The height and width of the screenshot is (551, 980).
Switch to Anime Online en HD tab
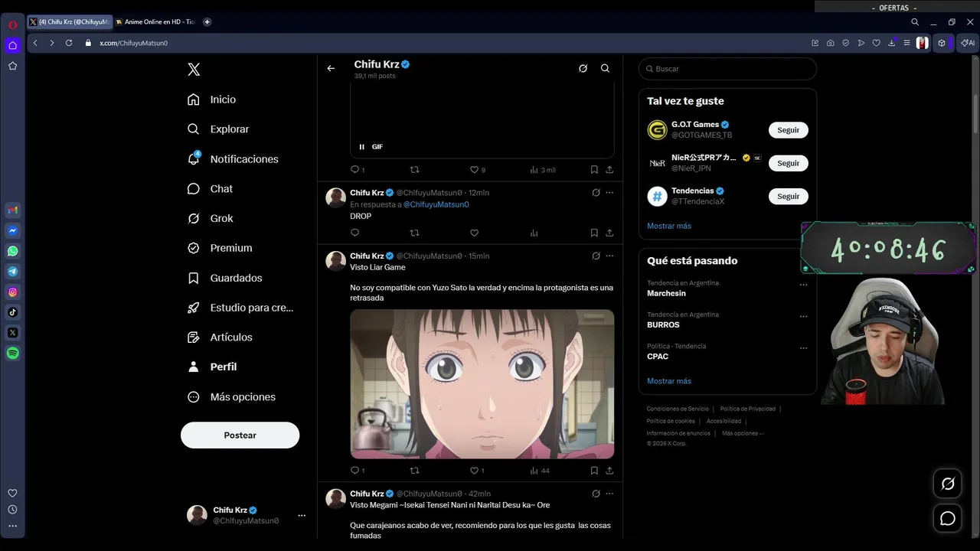coord(156,22)
